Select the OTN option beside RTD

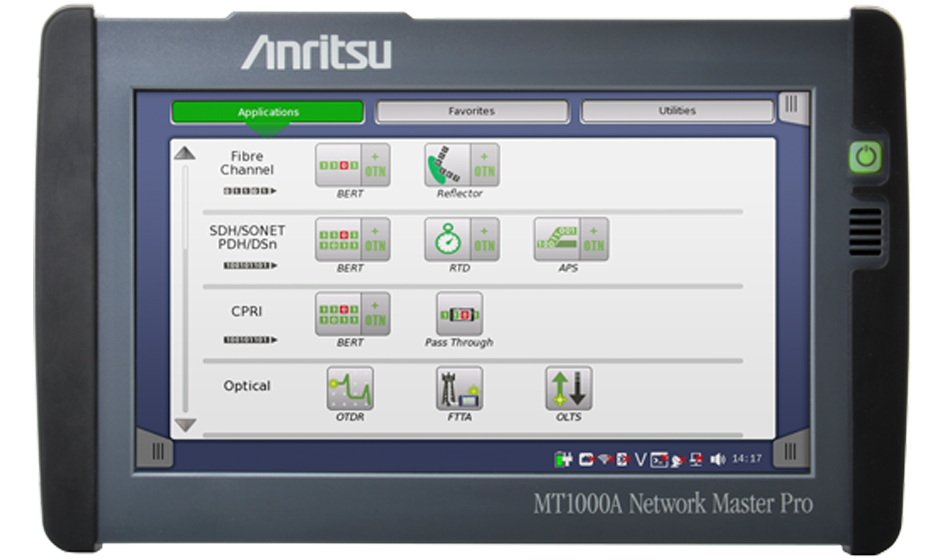[x=485, y=239]
